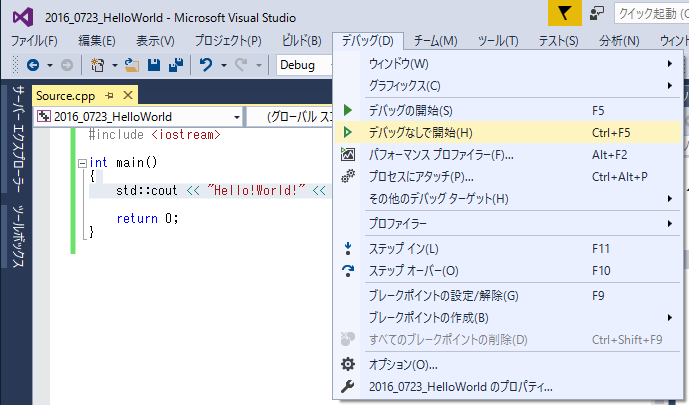This screenshot has height=405, width=689.
Task: Click the Redo arrow icon
Action: point(241,65)
